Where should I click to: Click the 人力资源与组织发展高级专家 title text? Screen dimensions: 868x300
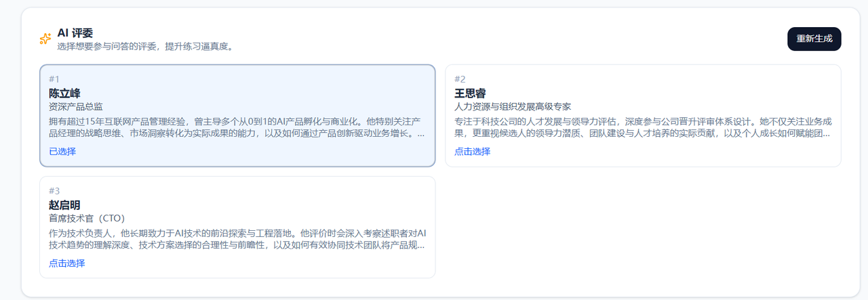[x=513, y=106]
